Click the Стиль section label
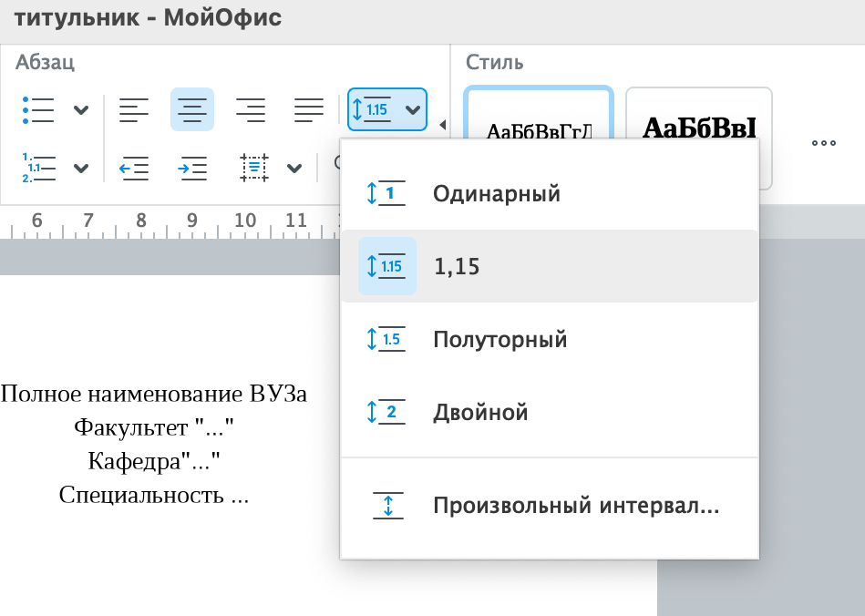 point(494,62)
